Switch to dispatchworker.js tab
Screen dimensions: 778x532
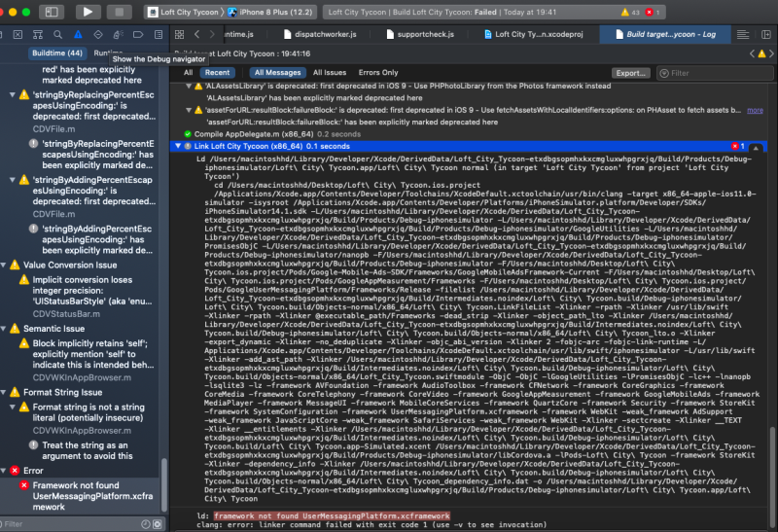pos(321,34)
